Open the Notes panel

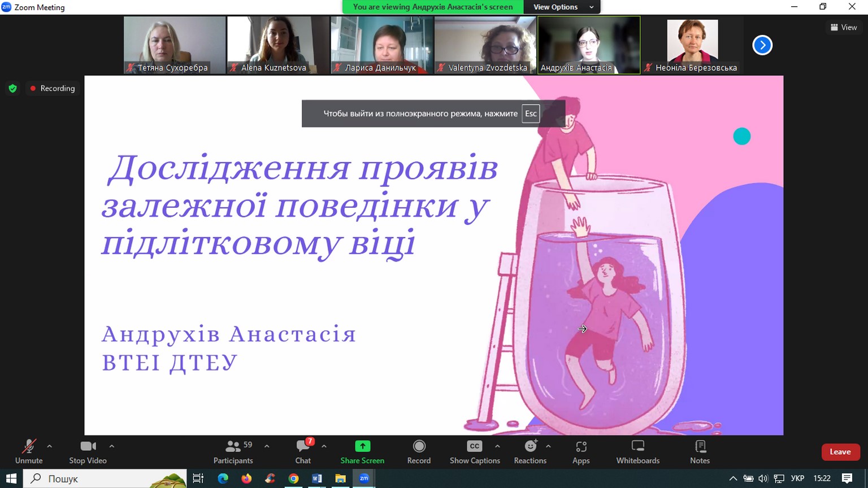click(700, 451)
